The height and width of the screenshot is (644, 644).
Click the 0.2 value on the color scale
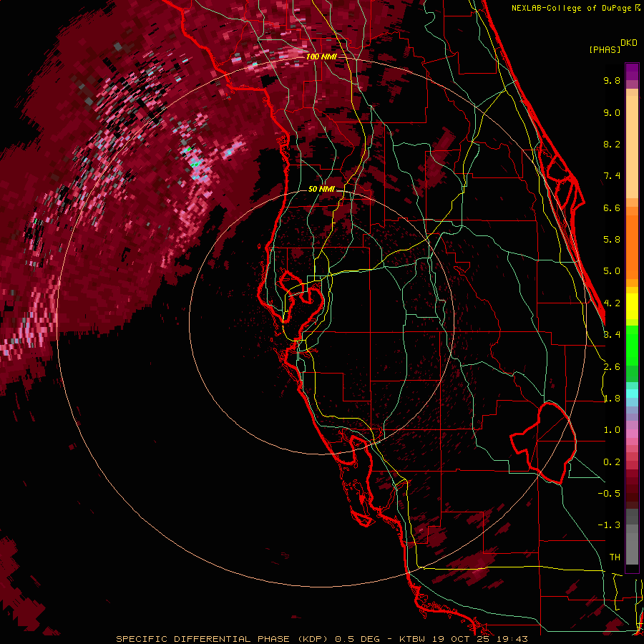click(x=612, y=462)
